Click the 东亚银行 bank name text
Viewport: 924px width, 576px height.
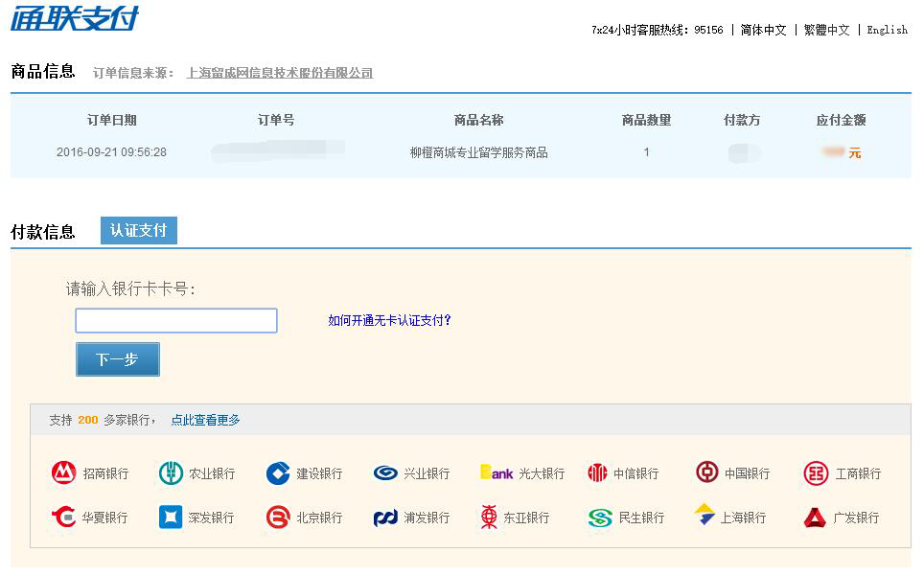pyautogui.click(x=526, y=518)
